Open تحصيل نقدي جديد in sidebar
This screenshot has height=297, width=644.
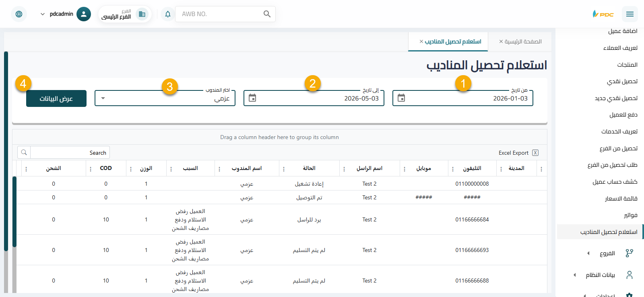pos(616,98)
